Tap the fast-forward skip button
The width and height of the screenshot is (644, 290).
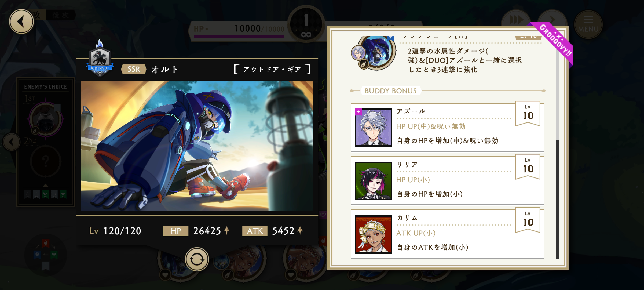click(x=516, y=20)
